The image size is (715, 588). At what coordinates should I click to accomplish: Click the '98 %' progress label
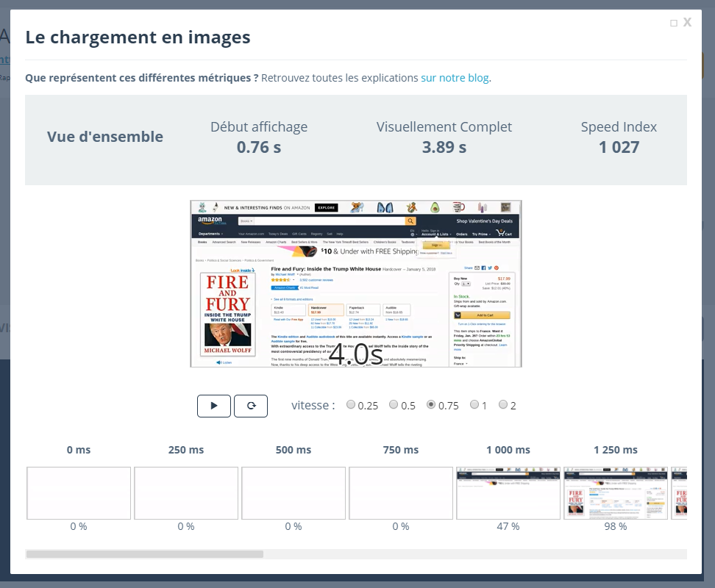pos(616,526)
